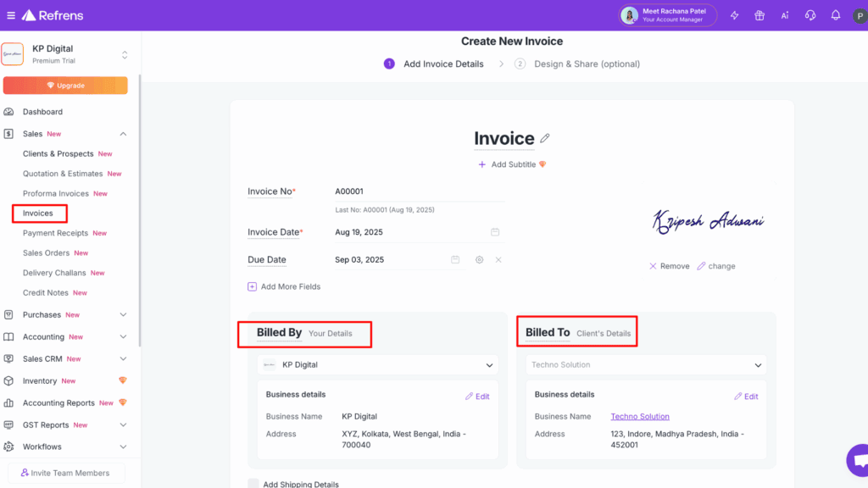
Task: Click the lightning bolt icon in top bar
Action: tap(734, 14)
